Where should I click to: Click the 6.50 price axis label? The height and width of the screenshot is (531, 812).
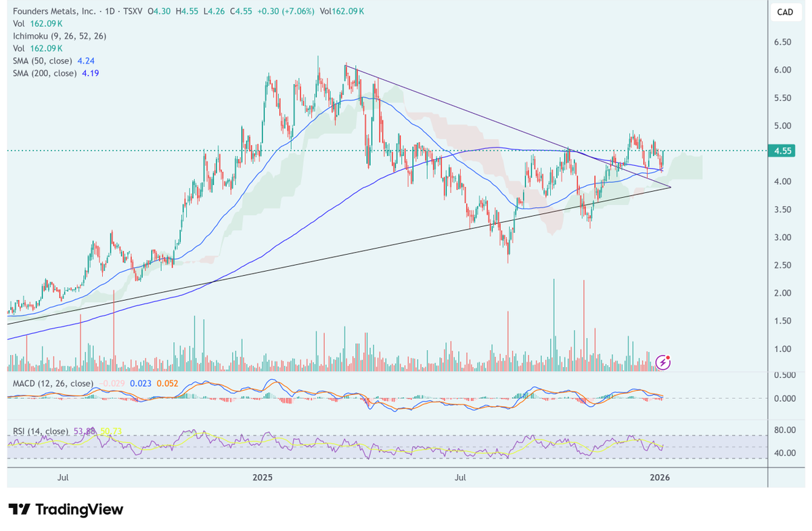pos(782,42)
